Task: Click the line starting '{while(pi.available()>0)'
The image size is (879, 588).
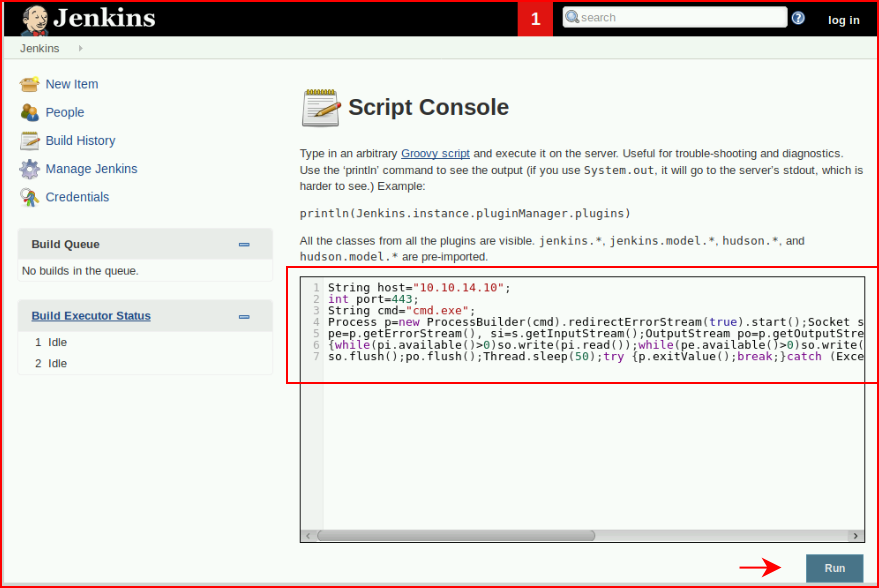Action: (596, 345)
